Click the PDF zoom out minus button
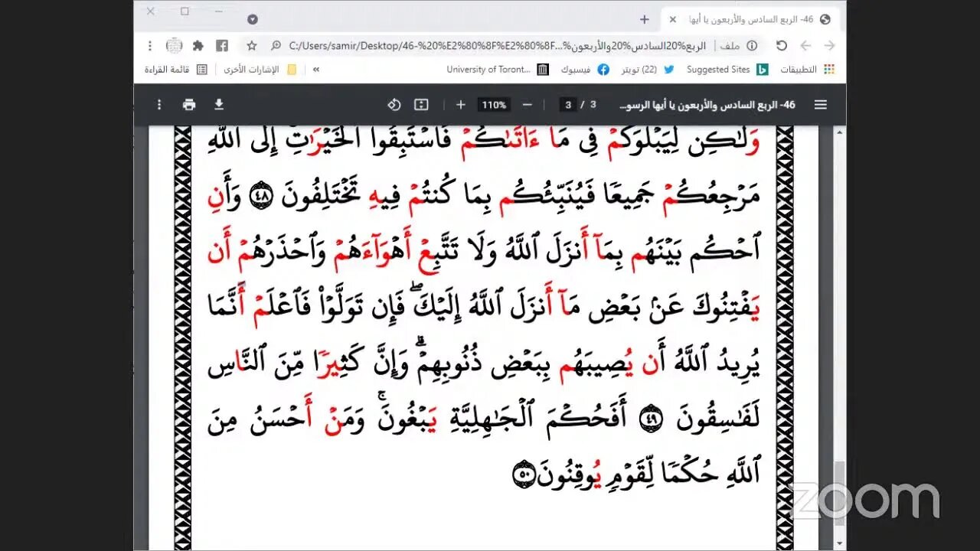980x551 pixels. click(x=527, y=105)
